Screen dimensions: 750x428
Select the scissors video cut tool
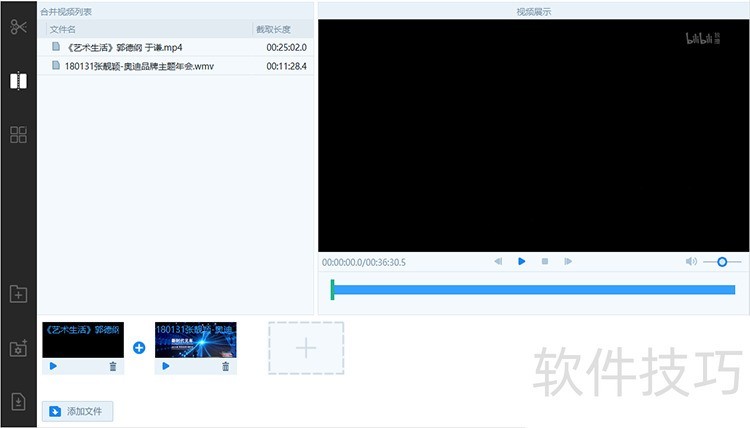pos(18,27)
